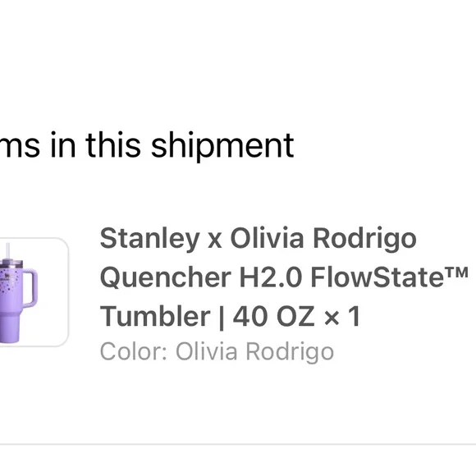Viewport: 476px width, 476px height.
Task: Click the 40 OZ size text
Action: pyautogui.click(x=273, y=316)
